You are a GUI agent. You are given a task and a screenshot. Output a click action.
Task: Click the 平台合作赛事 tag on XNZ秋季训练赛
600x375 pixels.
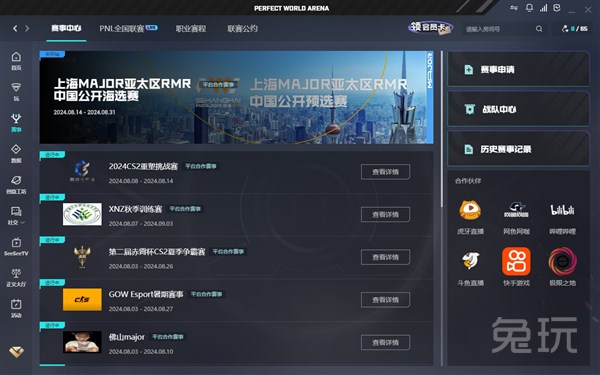pos(185,209)
